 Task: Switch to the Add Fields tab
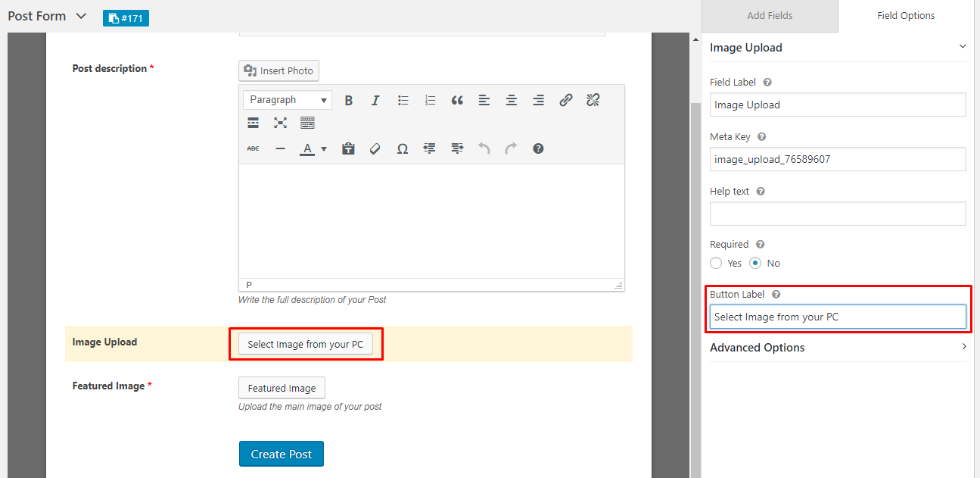pos(770,15)
